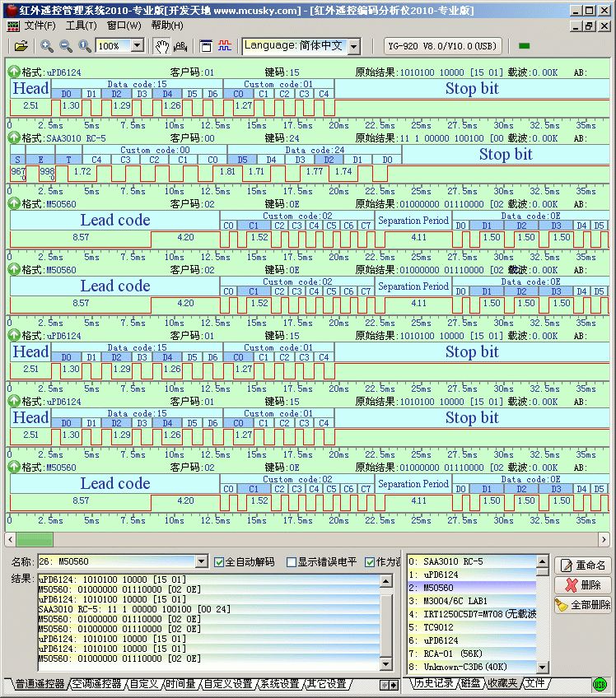616x698 pixels.
Task: Click the window layout toolbar icon
Action: coord(206,46)
